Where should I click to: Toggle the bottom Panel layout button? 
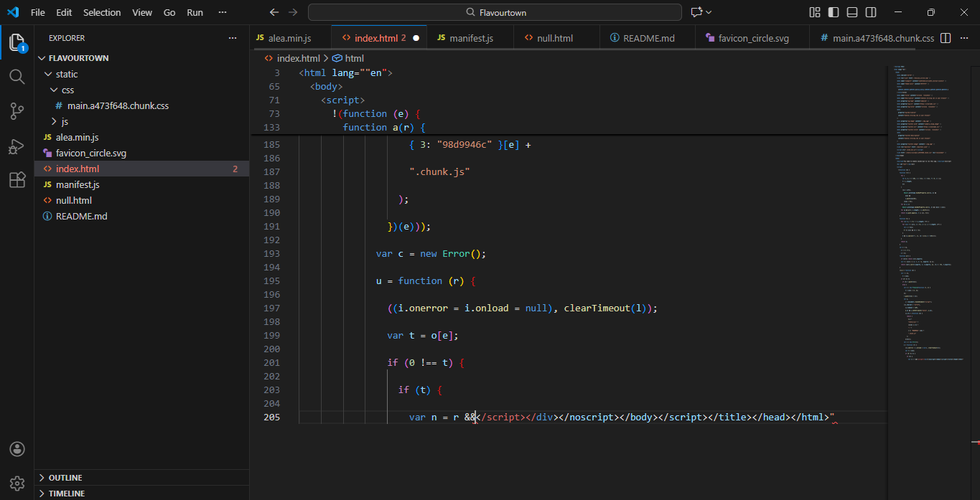(x=852, y=12)
